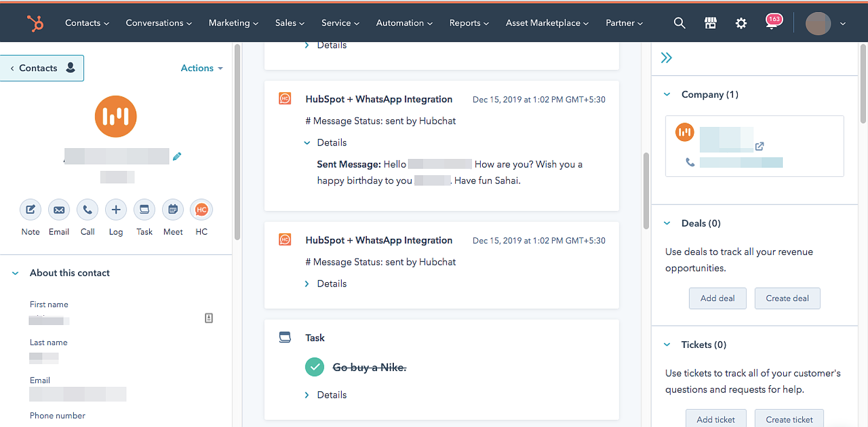The width and height of the screenshot is (868, 427).
Task: Uncheck completed task Go buy a Nike
Action: 315,367
